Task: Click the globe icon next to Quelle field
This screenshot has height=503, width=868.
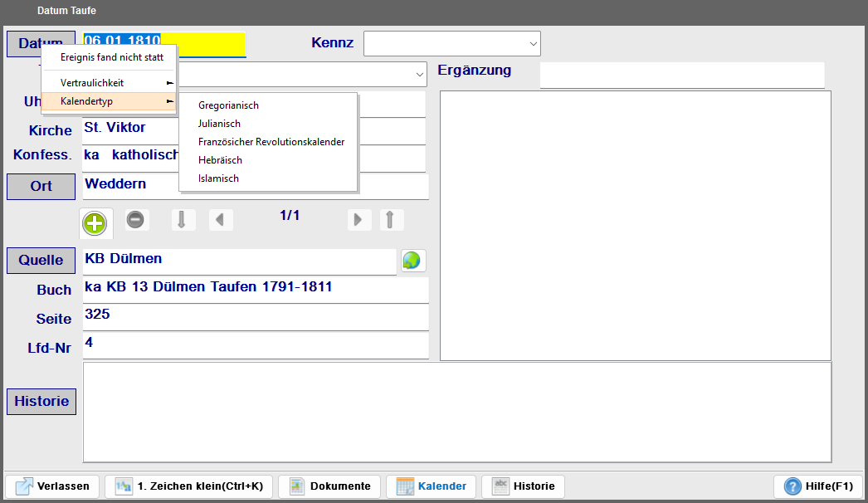Action: pos(412,261)
